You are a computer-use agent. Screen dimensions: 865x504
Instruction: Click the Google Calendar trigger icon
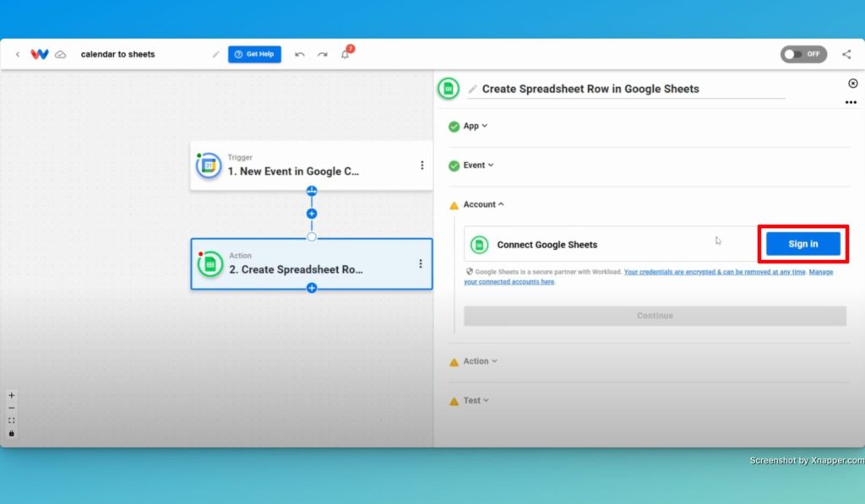click(x=209, y=165)
